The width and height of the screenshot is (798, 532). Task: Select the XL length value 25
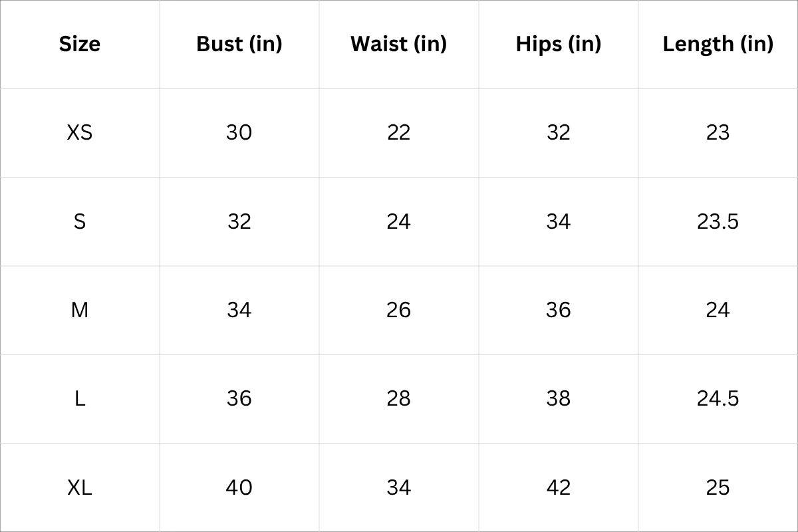[x=718, y=487]
